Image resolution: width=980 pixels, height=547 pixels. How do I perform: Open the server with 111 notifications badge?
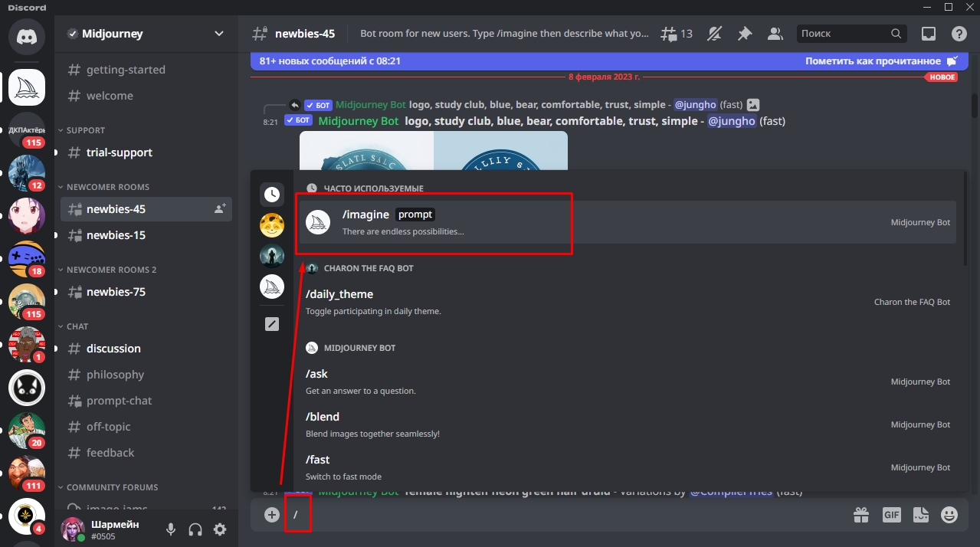[27, 473]
